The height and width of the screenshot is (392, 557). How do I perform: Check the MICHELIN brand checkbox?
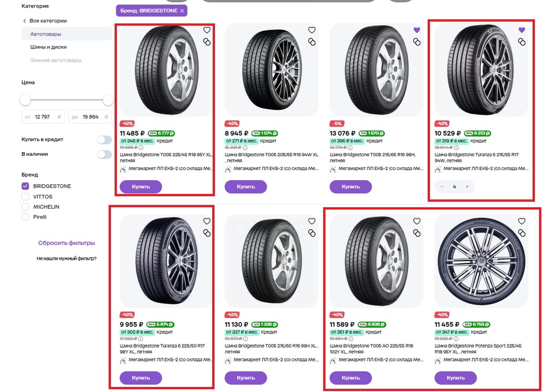26,207
